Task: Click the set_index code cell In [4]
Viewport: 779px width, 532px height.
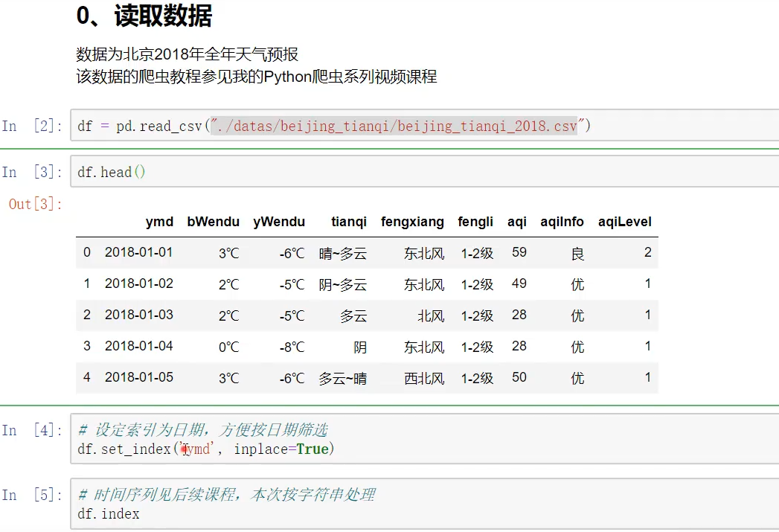Action: click(x=425, y=438)
